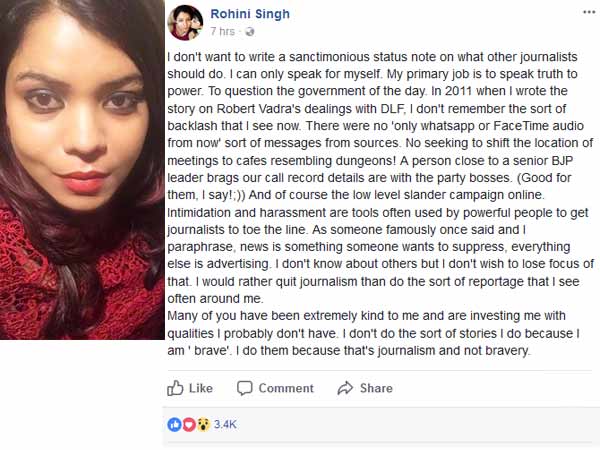
Task: View the 3.4K reactions count
Action: pos(225,424)
